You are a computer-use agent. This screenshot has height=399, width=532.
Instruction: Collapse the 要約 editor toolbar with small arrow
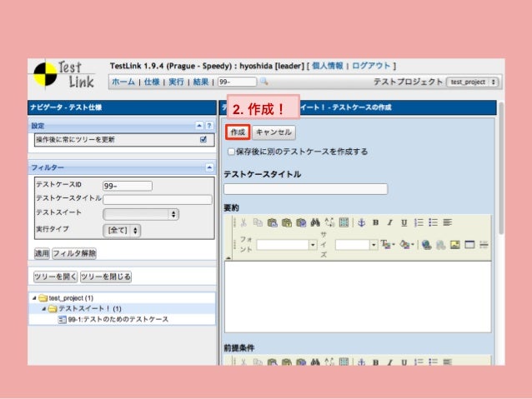tap(228, 258)
